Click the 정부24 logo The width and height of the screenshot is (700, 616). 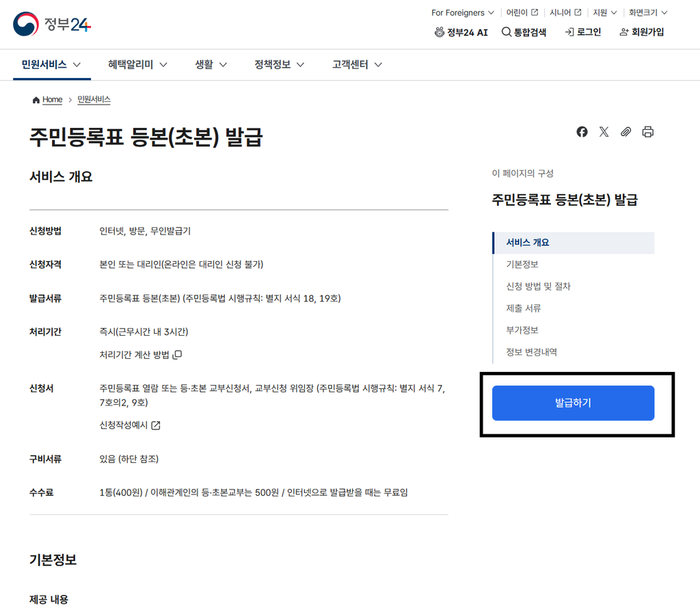(x=52, y=24)
